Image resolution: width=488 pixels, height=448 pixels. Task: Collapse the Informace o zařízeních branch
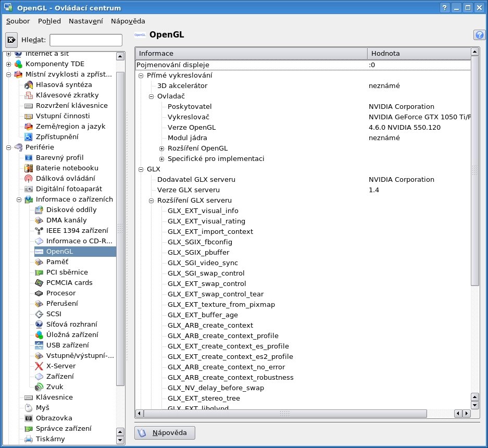[x=19, y=200]
